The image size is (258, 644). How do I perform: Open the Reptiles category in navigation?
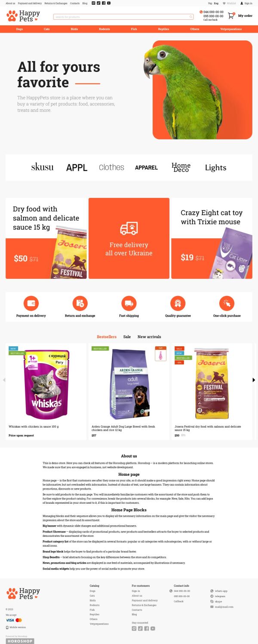[163, 29]
